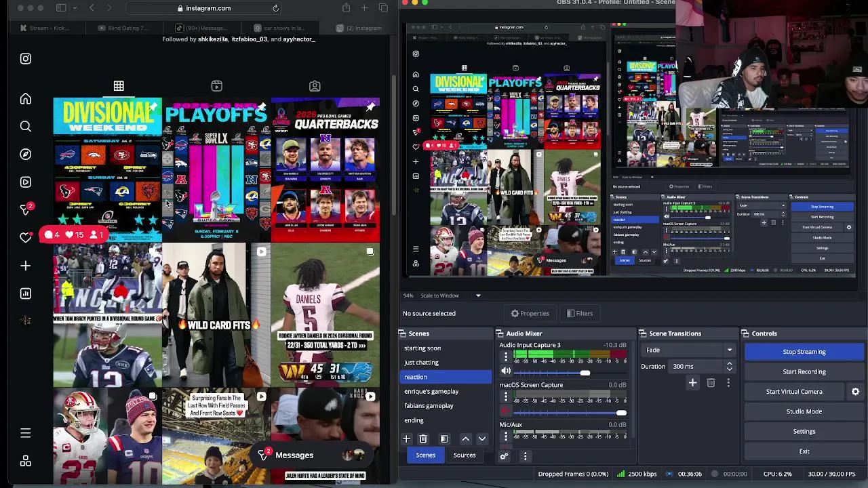The width and height of the screenshot is (868, 488).
Task: Open the Explore compass icon on Instagram
Action: pyautogui.click(x=25, y=155)
